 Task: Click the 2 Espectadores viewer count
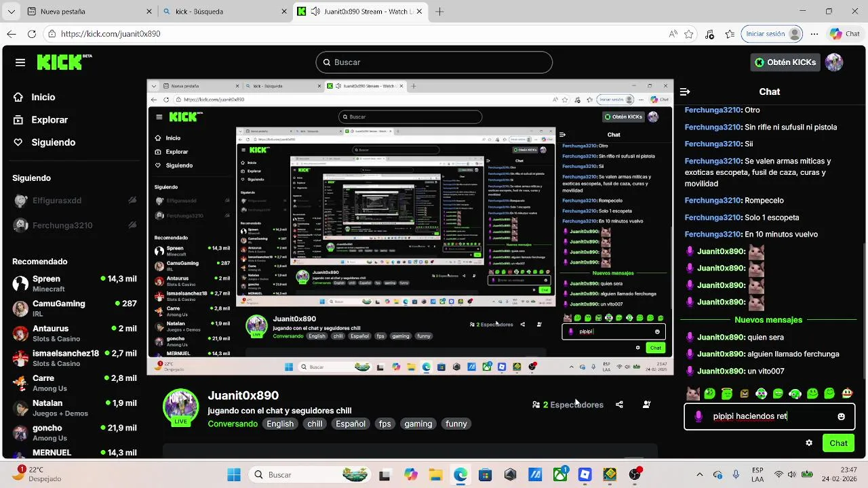[x=568, y=405]
